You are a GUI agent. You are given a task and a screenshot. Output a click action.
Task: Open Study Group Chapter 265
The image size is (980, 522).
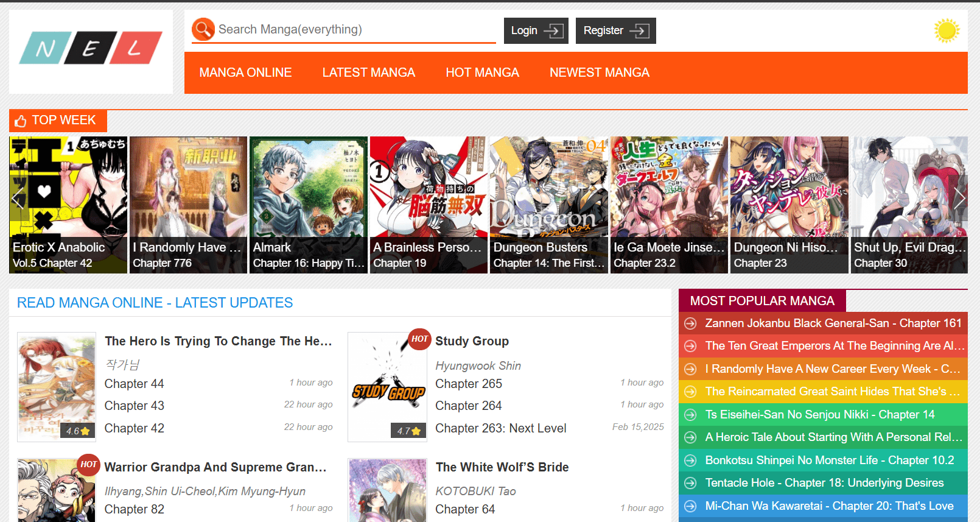[469, 384]
